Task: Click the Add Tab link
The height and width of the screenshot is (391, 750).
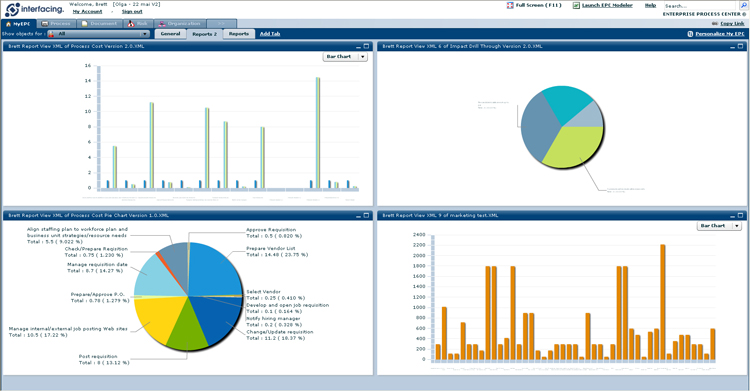Action: point(270,34)
